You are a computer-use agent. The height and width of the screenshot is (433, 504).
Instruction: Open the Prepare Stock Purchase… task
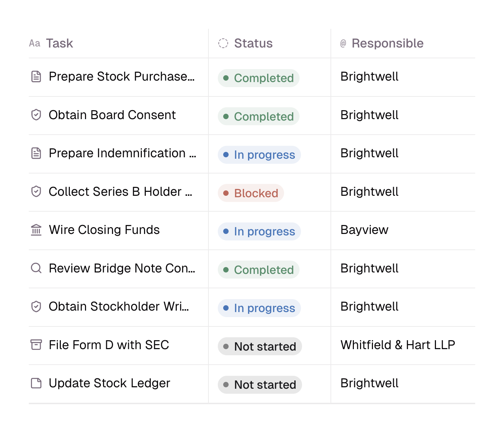click(122, 77)
